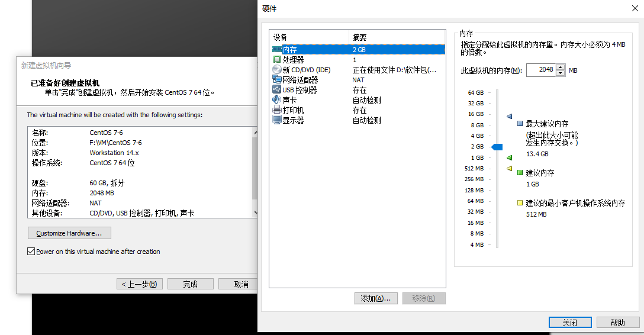Viewport: 644px width, 335px height.
Task: Click the yellow minimum memory slider marker
Action: (509, 168)
